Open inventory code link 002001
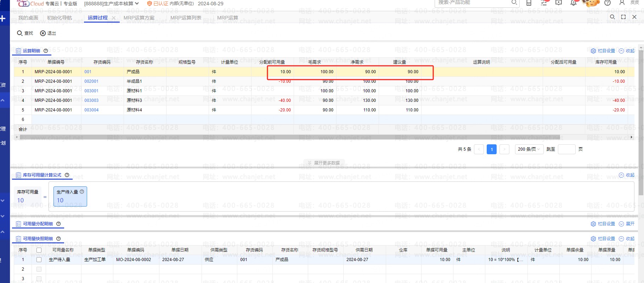The height and width of the screenshot is (283, 644). point(91,81)
